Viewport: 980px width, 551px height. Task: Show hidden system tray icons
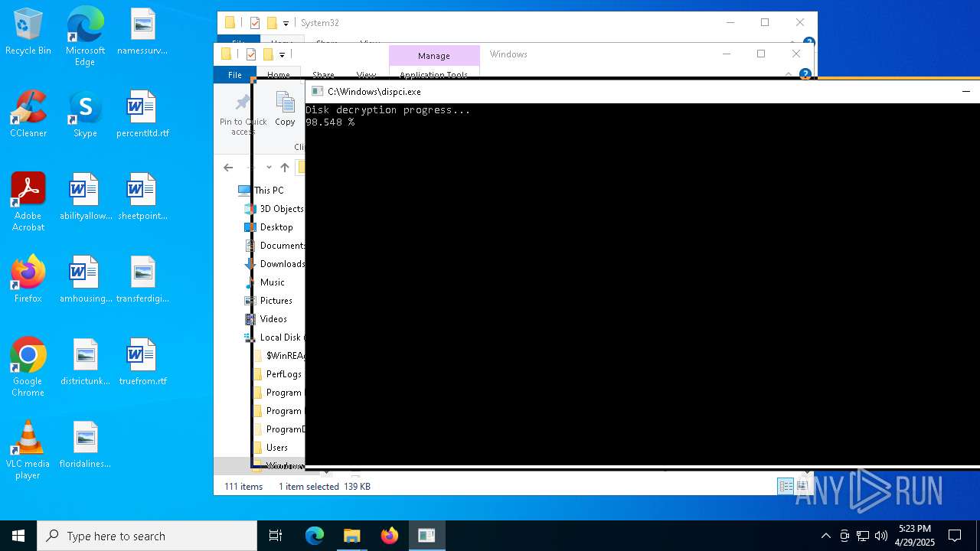click(x=825, y=536)
